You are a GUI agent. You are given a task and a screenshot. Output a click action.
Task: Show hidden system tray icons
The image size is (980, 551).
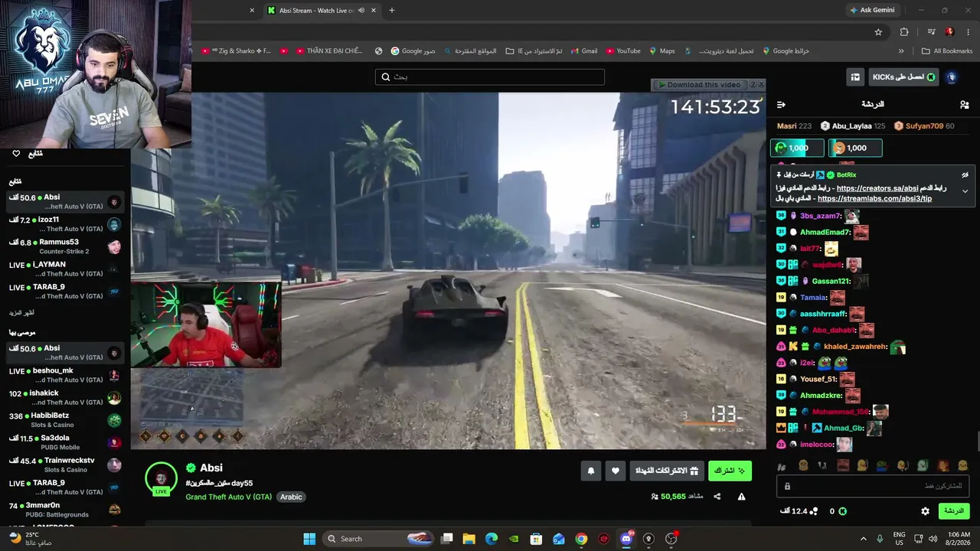[x=864, y=539]
